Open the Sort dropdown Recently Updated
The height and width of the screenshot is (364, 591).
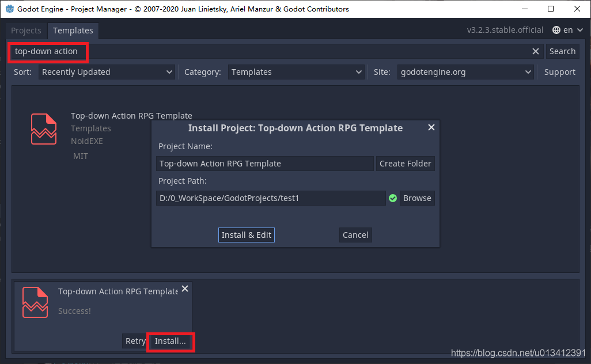(107, 72)
